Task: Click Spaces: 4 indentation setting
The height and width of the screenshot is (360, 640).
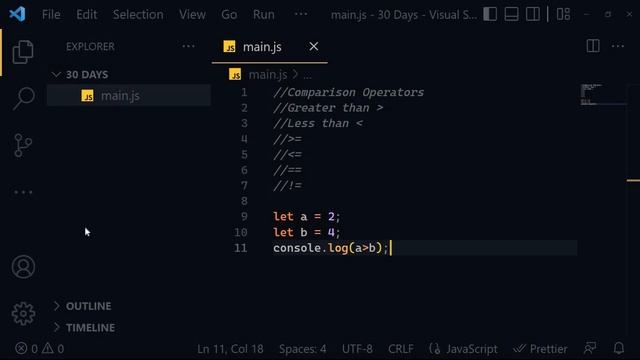Action: [302, 349]
